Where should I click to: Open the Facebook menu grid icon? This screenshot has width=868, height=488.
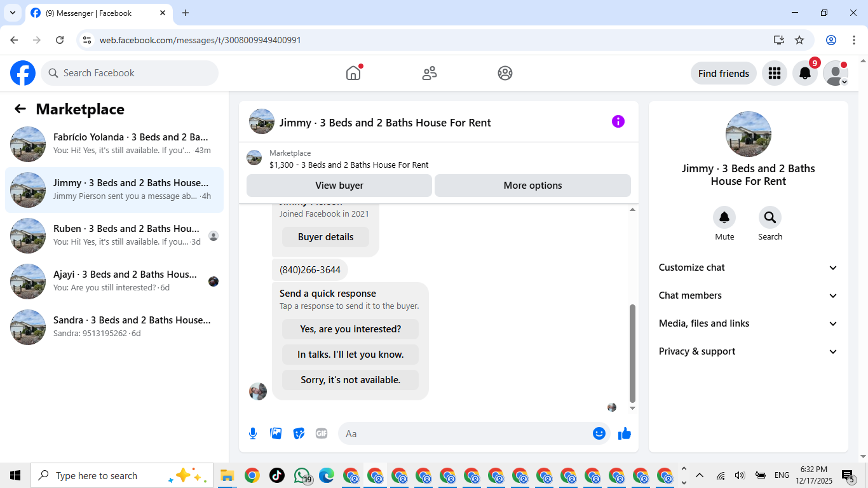(x=774, y=73)
